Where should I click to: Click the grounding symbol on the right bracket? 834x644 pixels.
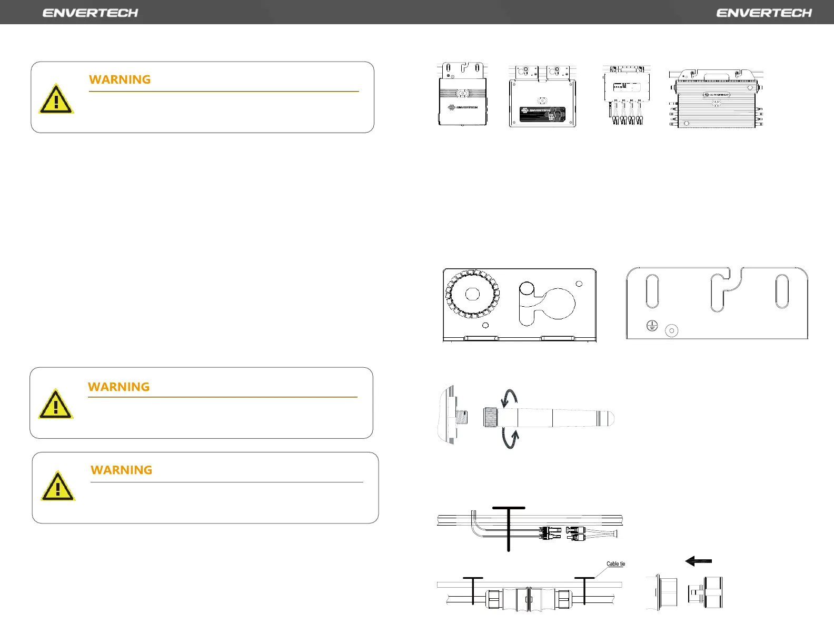pyautogui.click(x=652, y=326)
